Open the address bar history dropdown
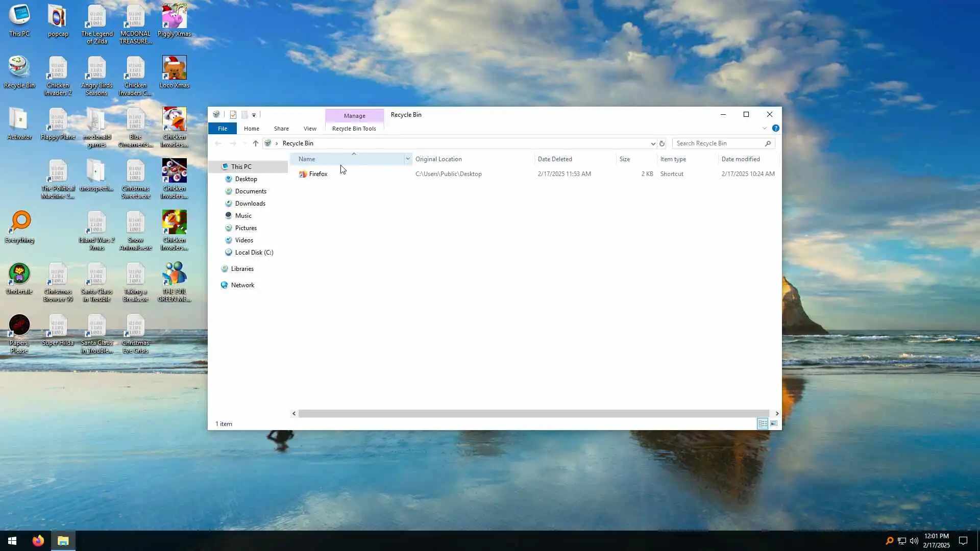The width and height of the screenshot is (980, 551). [653, 143]
